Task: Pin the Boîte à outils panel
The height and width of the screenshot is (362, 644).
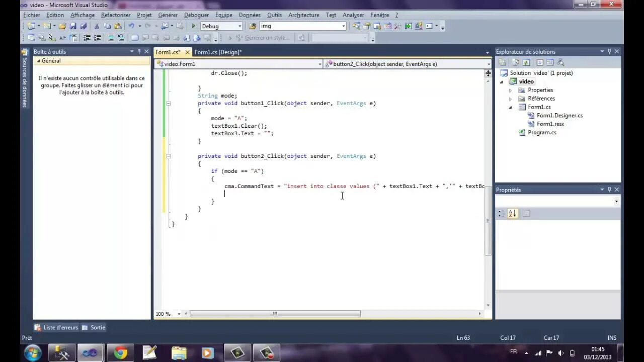Action: (x=139, y=51)
